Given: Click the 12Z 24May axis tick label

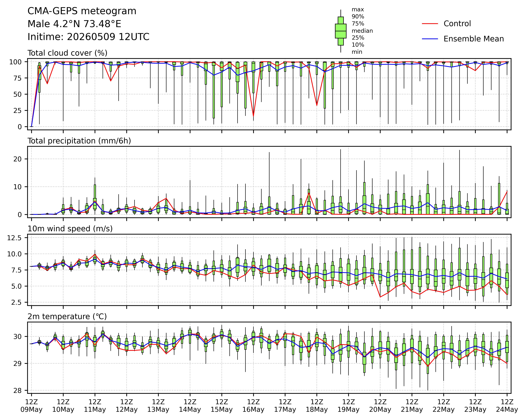Looking at the screenshot, I should pyautogui.click(x=507, y=405).
